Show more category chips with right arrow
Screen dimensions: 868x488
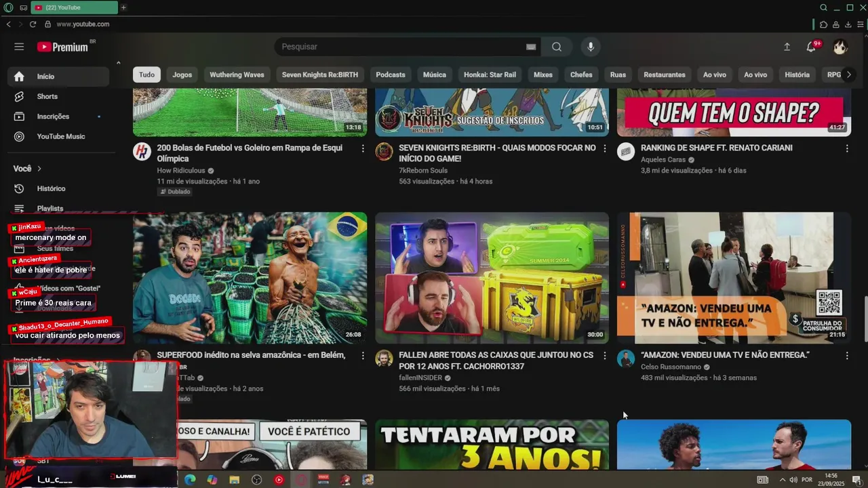click(848, 75)
